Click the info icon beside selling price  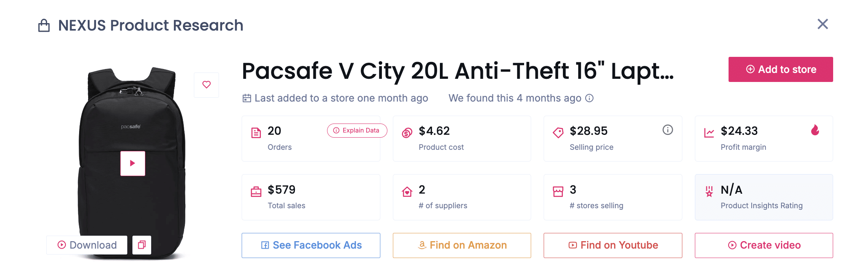[667, 130]
